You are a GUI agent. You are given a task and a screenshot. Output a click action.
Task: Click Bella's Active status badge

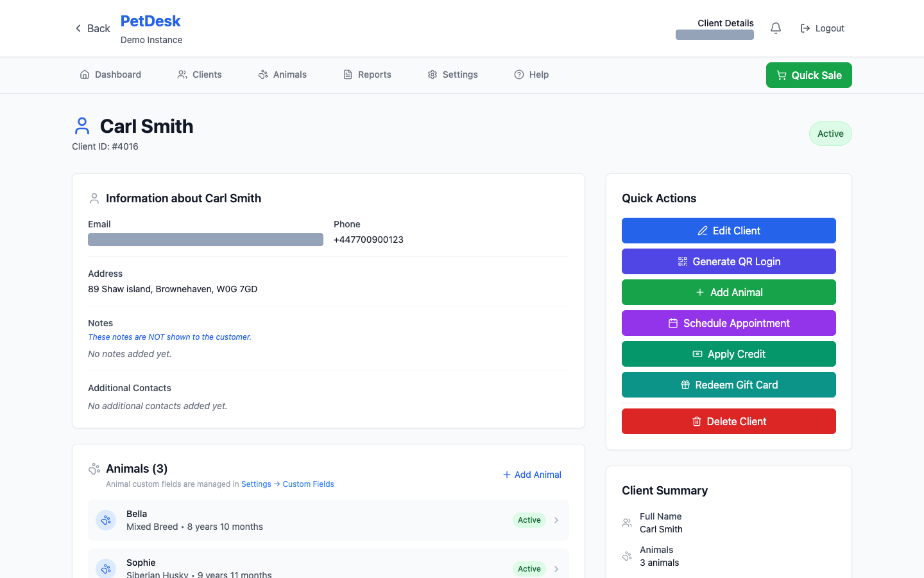(529, 520)
